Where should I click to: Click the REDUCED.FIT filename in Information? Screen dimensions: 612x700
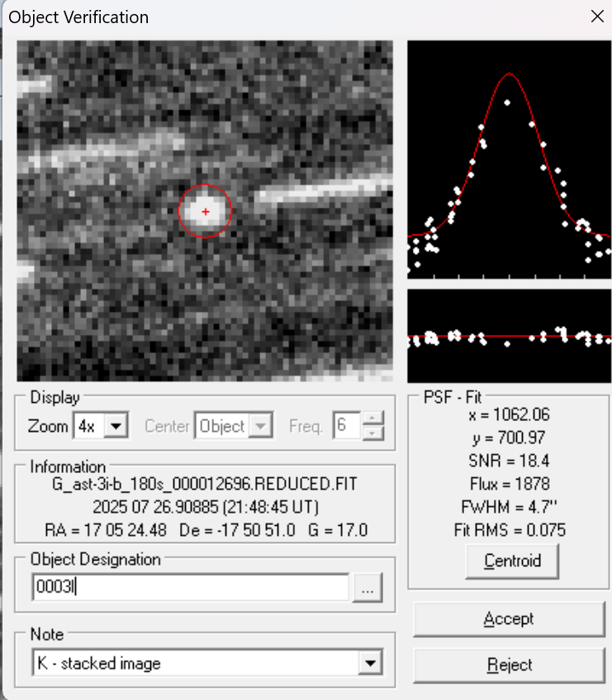pyautogui.click(x=203, y=484)
